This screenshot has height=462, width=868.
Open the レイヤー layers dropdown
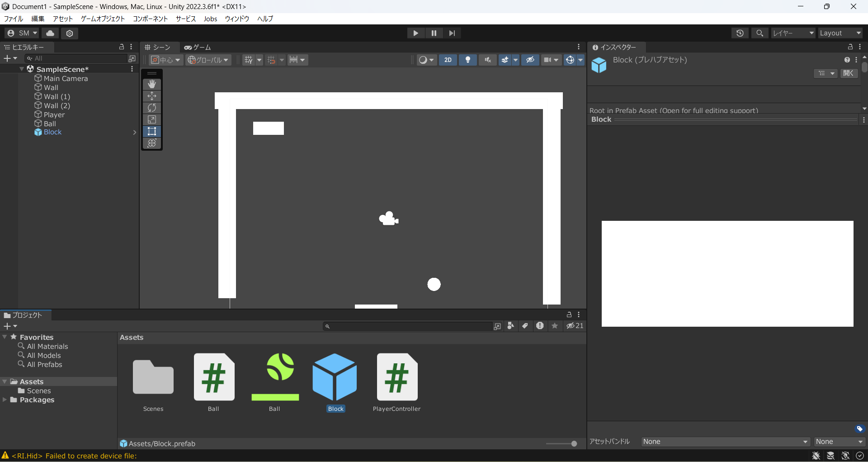point(793,33)
